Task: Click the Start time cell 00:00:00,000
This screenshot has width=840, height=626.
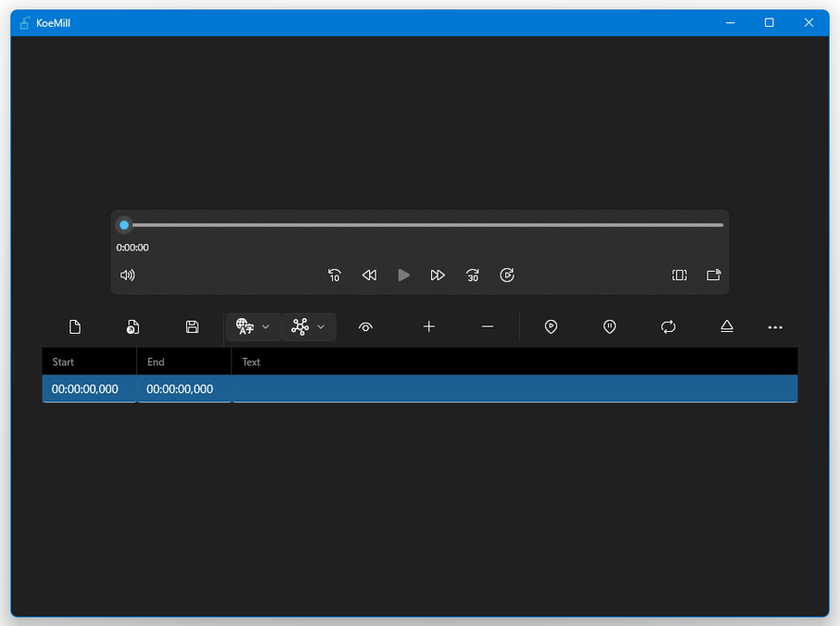Action: pyautogui.click(x=85, y=390)
